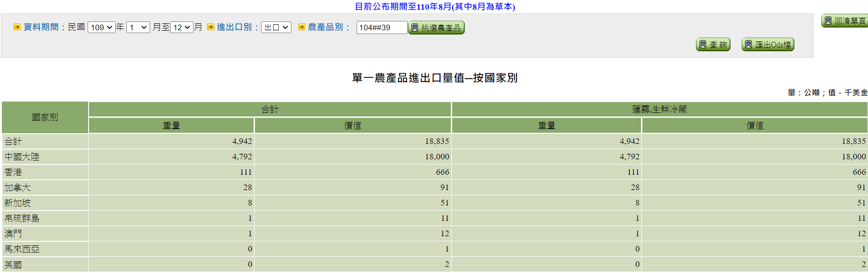Open the end month dropdown showing 12
Viewport: 868px width, 273px height.
(x=182, y=27)
